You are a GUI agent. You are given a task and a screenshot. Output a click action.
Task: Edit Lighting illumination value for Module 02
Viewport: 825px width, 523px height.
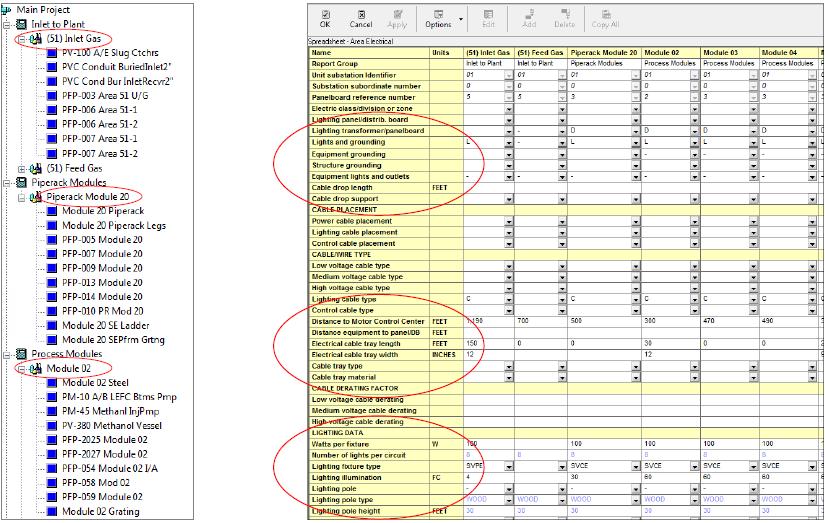click(671, 477)
